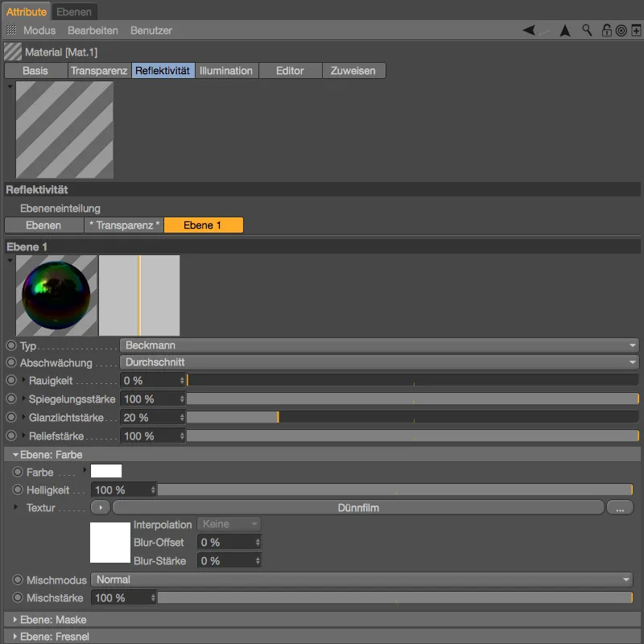The image size is (644, 644).
Task: Click the Blur-Offset 0 % field
Action: [x=229, y=542]
